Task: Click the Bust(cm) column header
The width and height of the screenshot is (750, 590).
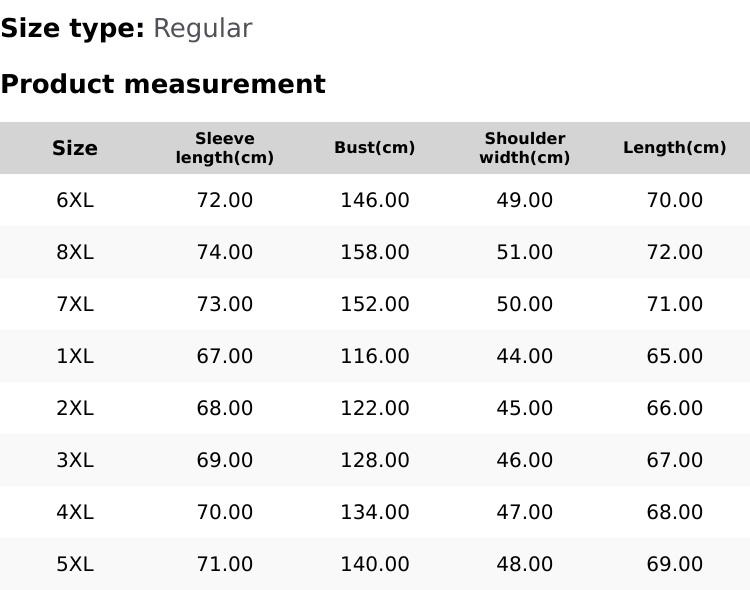Action: (x=375, y=148)
